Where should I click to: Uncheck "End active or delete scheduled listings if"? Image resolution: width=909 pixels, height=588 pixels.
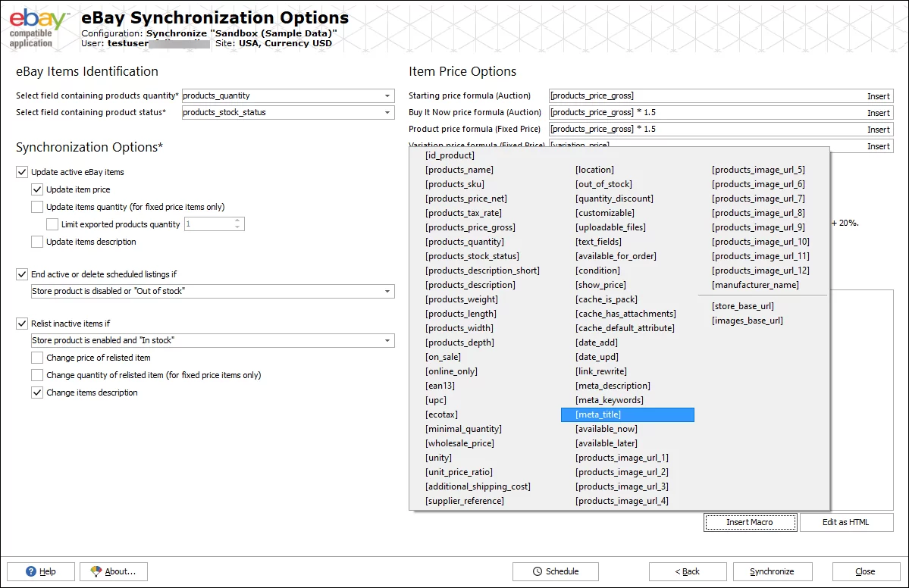click(21, 274)
